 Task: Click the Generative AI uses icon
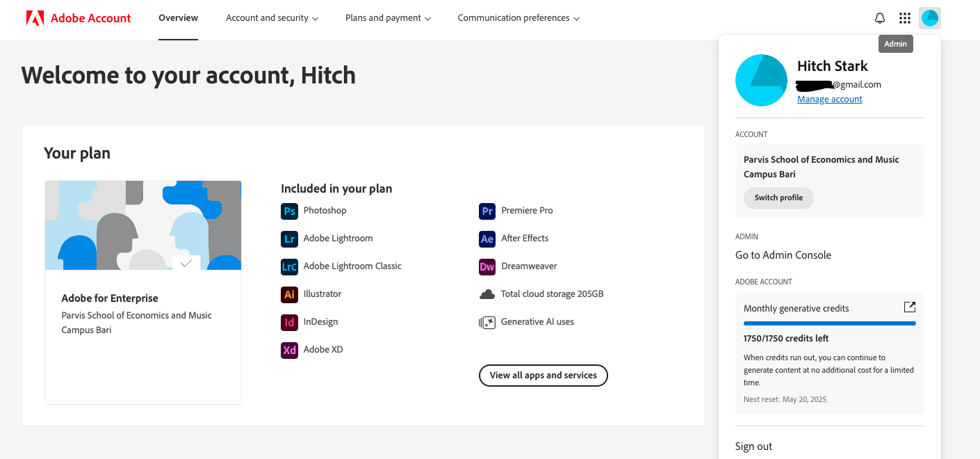487,322
